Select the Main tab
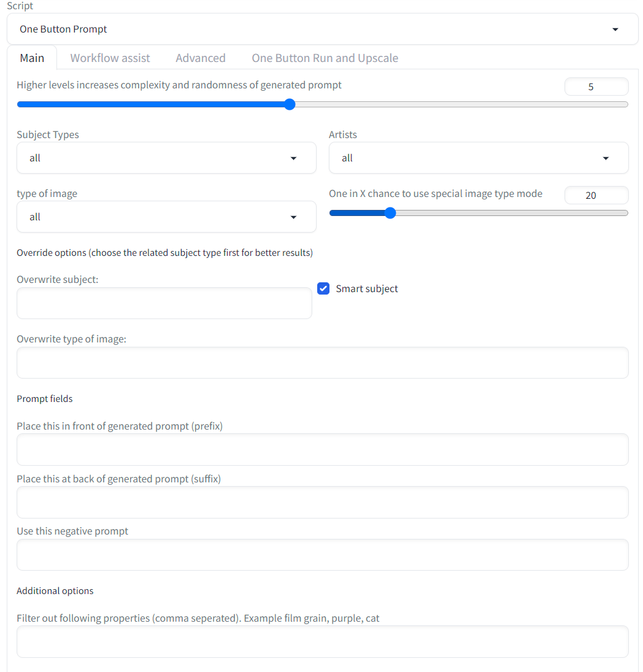 [x=32, y=58]
